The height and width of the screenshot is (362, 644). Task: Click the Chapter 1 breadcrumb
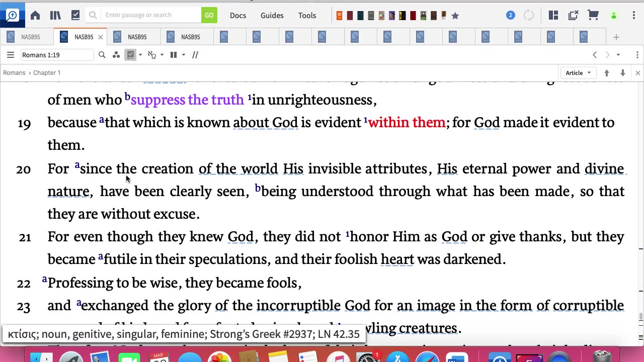click(47, 73)
